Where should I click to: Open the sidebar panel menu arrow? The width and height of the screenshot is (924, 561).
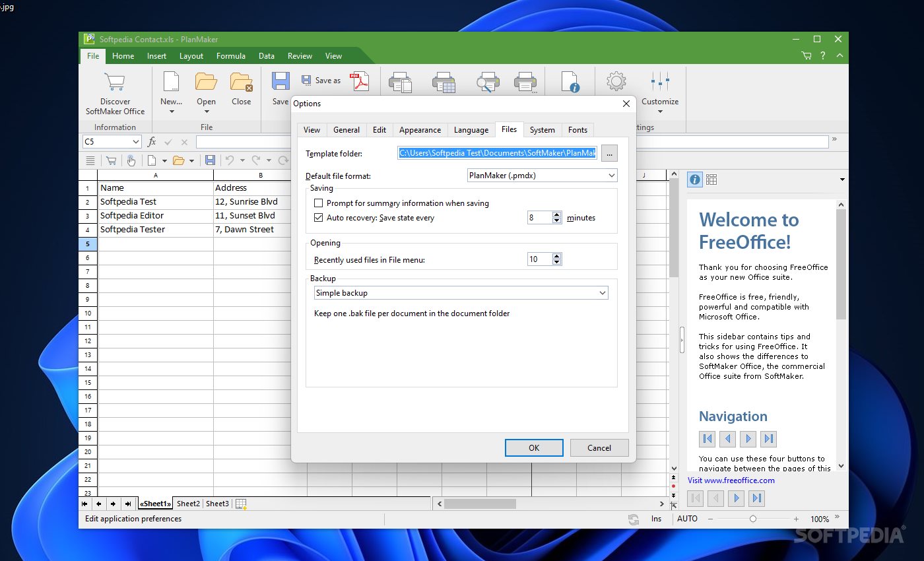[842, 180]
